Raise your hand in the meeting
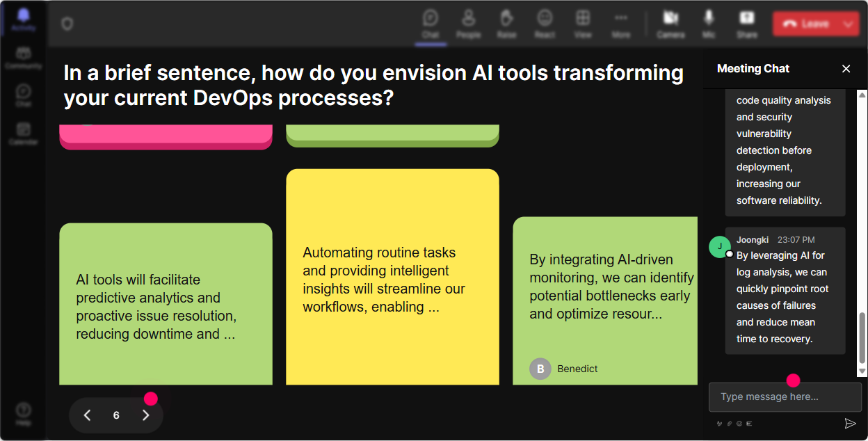Image resolution: width=868 pixels, height=441 pixels. (506, 24)
